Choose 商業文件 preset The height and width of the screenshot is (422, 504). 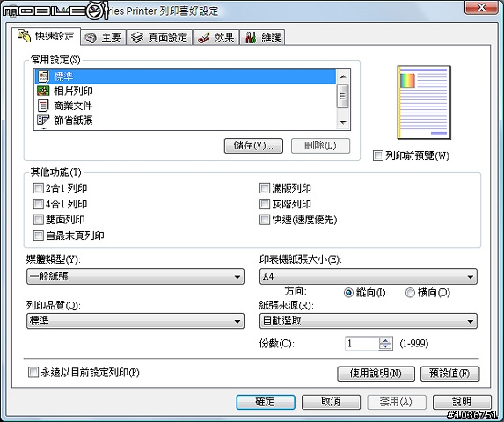pos(185,105)
